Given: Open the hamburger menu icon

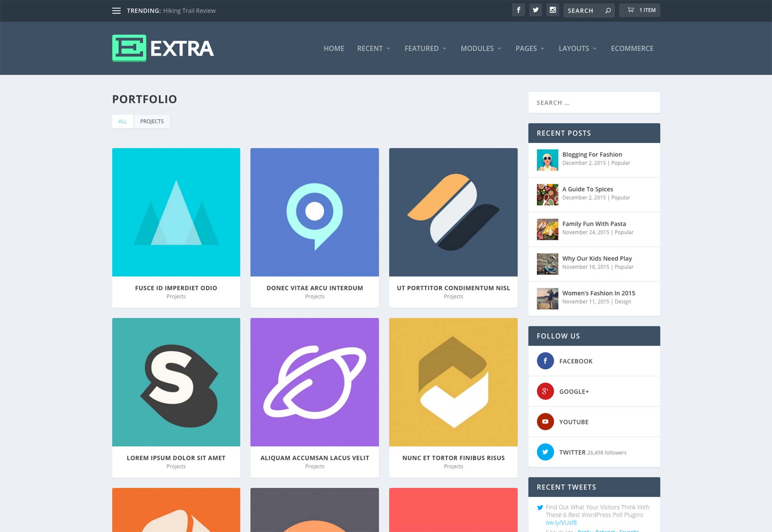Looking at the screenshot, I should tap(116, 11).
